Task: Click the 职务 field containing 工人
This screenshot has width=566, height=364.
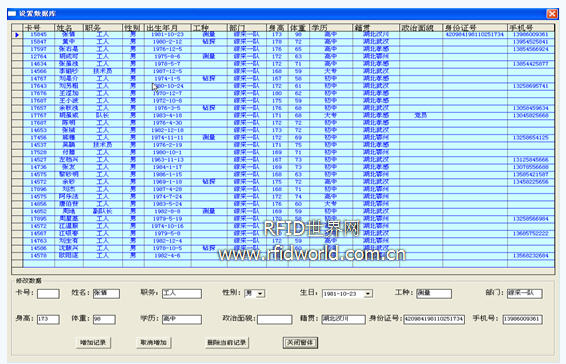Action: click(182, 294)
